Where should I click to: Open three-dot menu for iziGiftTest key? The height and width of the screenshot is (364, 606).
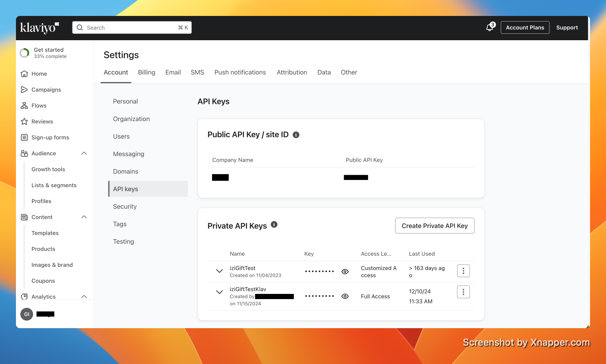463,271
